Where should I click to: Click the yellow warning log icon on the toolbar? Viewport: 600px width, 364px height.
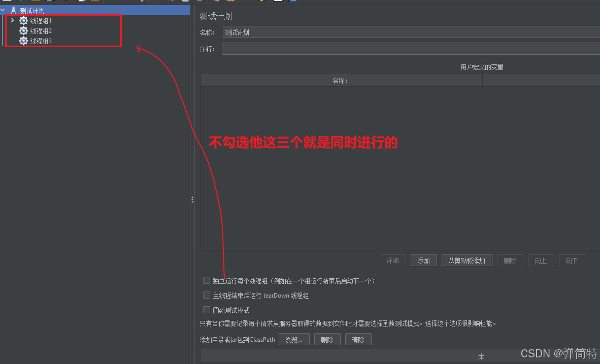point(262,2)
